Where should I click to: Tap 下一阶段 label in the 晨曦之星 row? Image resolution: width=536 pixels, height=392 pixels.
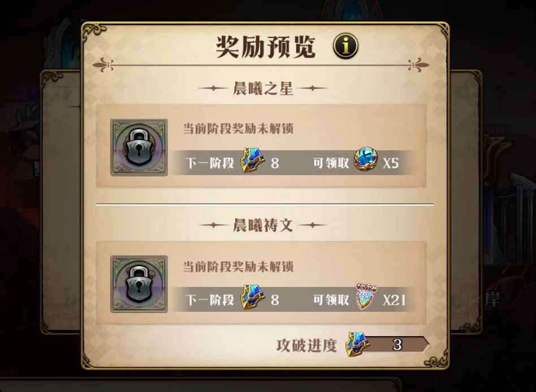[x=210, y=163]
